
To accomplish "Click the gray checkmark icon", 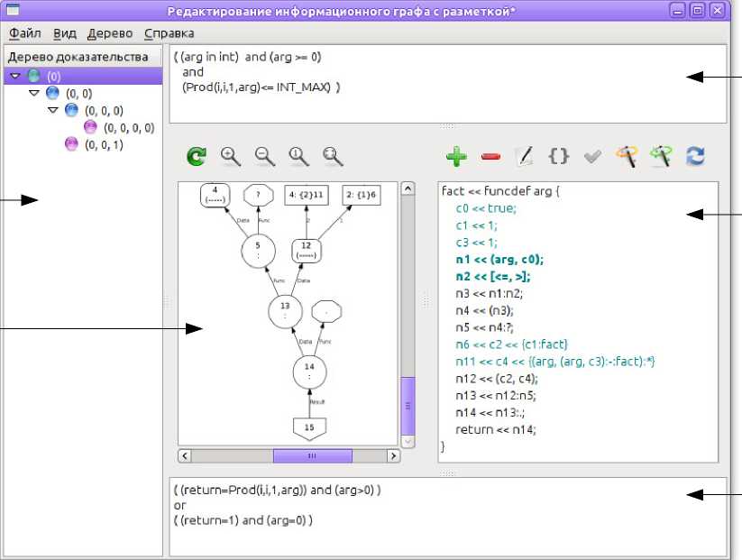I will (x=592, y=157).
